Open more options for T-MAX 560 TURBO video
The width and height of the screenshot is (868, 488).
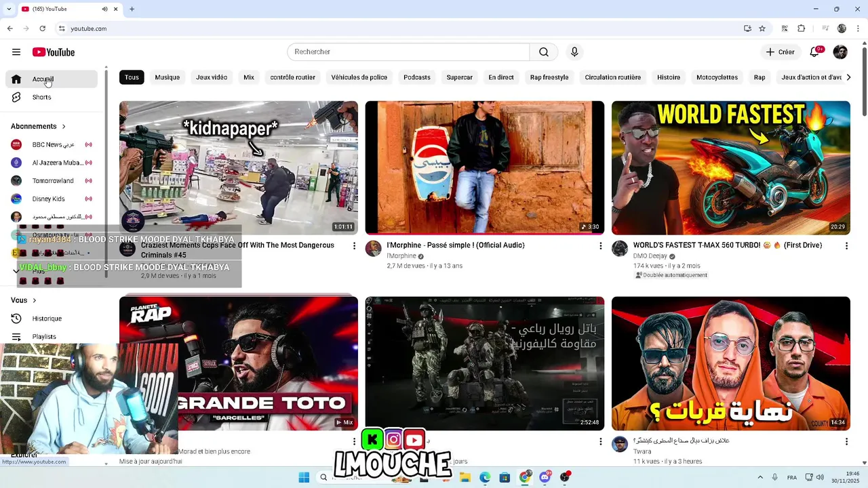(846, 245)
